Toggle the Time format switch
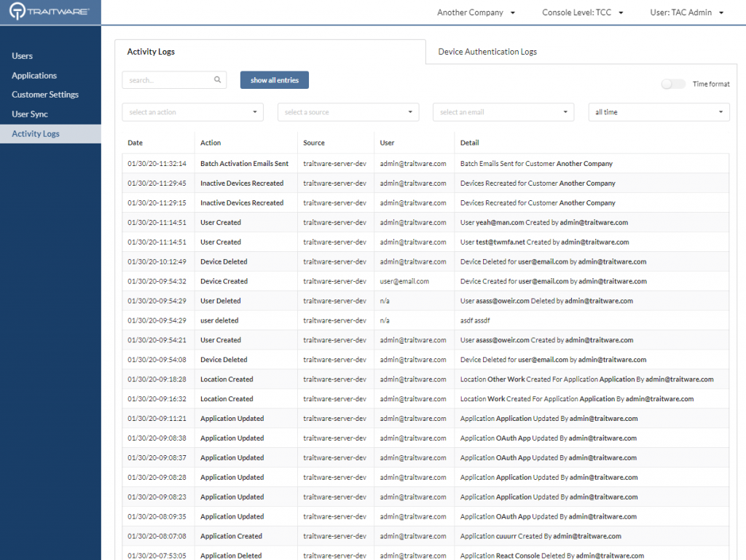The width and height of the screenshot is (746, 560). pyautogui.click(x=673, y=84)
